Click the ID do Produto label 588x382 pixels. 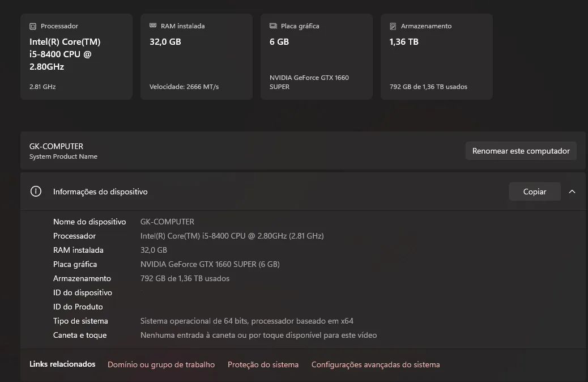coord(78,307)
